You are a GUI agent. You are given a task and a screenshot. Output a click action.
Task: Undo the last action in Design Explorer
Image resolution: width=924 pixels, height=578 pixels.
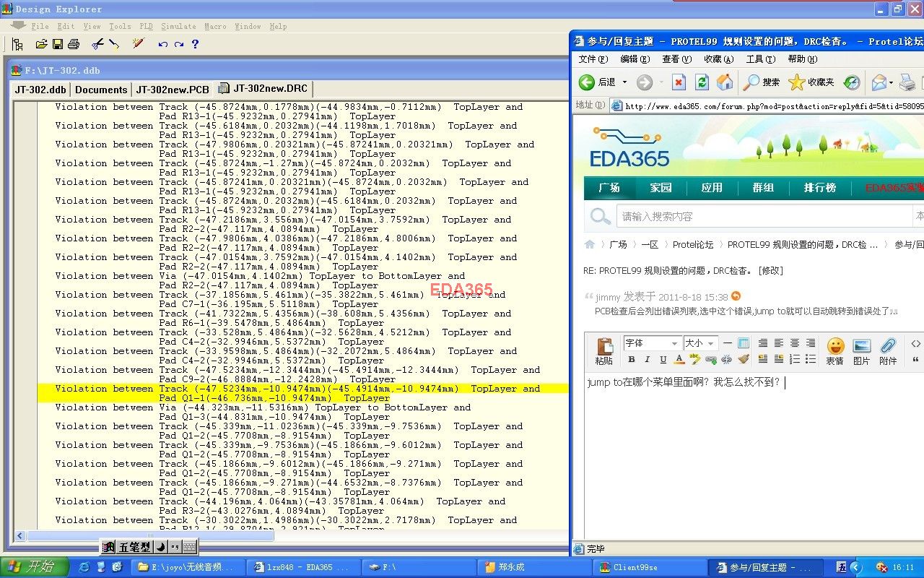pyautogui.click(x=162, y=44)
